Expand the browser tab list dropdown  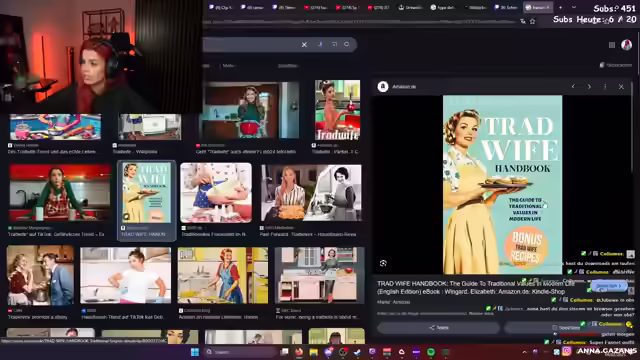(574, 7)
